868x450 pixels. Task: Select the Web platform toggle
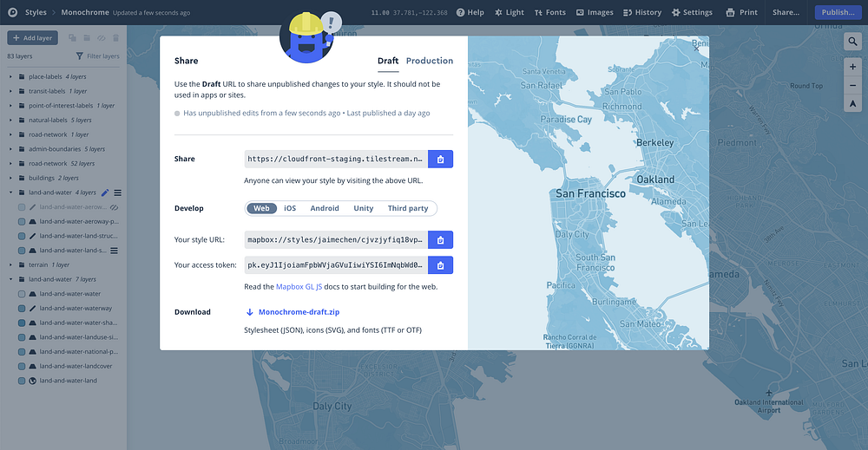pyautogui.click(x=261, y=208)
